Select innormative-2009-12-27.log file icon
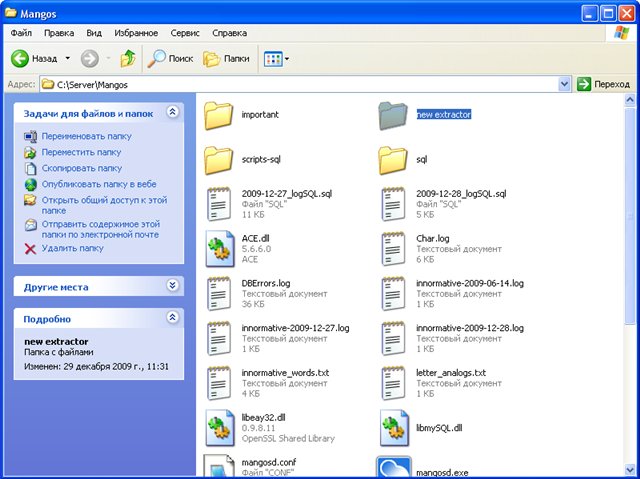 (219, 338)
